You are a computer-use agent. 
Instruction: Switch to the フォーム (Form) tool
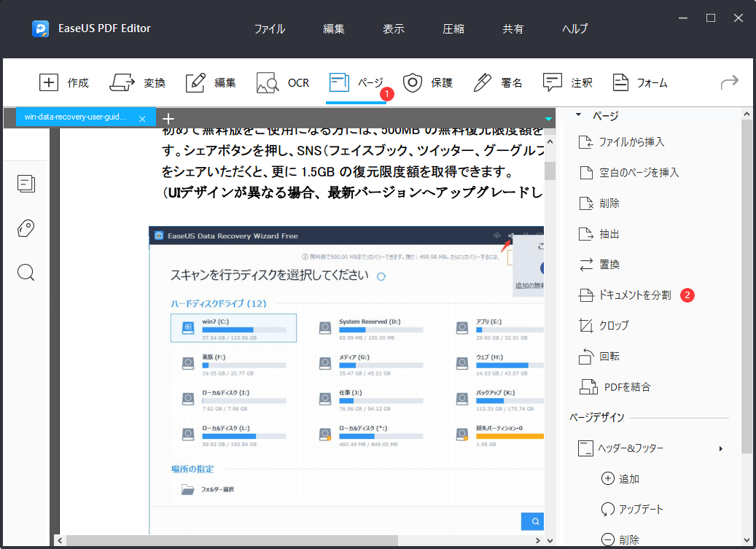pos(639,82)
